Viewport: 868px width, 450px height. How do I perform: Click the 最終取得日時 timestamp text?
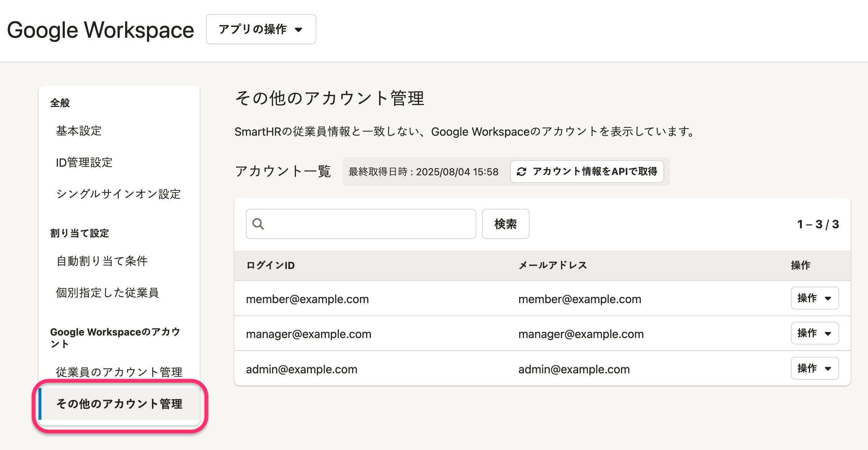pyautogui.click(x=423, y=172)
